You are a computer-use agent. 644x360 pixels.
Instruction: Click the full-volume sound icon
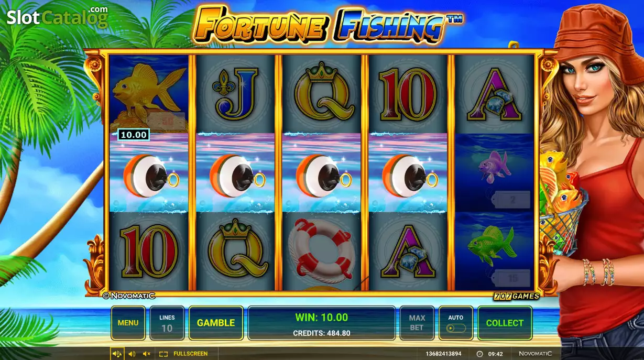coord(117,354)
